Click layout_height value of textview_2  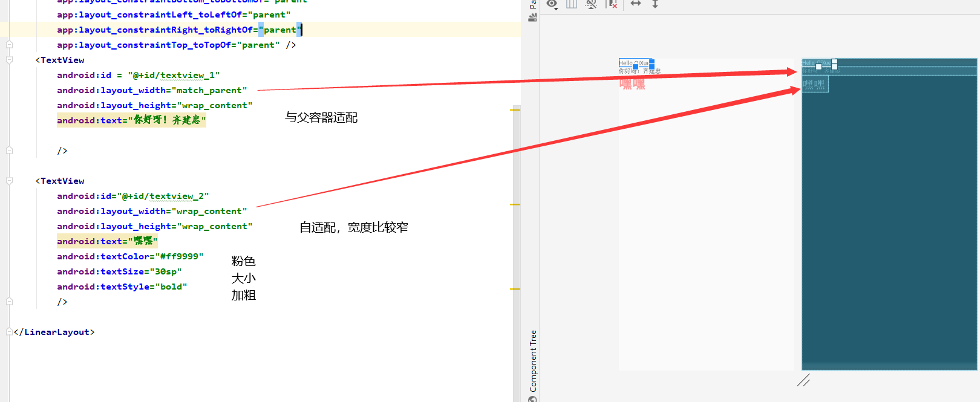[x=215, y=226]
